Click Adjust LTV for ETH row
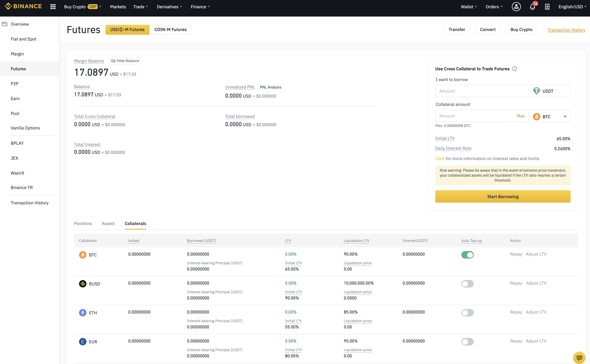 click(536, 312)
